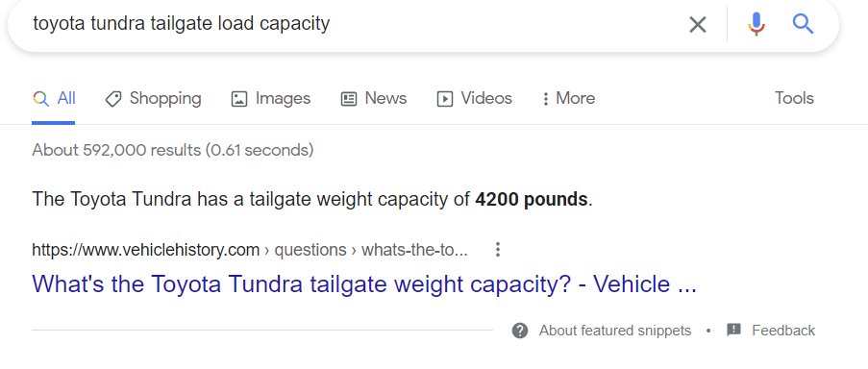Switch to the Images tab
Screen dimensions: 868x369
click(x=271, y=98)
